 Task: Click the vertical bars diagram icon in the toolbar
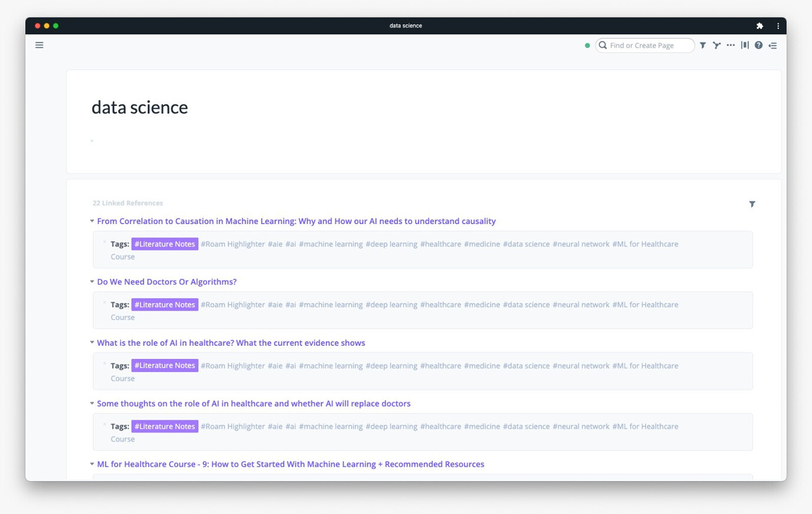click(744, 45)
